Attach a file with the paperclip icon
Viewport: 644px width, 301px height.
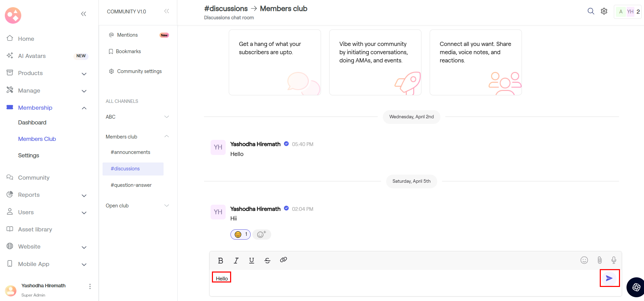pos(599,260)
